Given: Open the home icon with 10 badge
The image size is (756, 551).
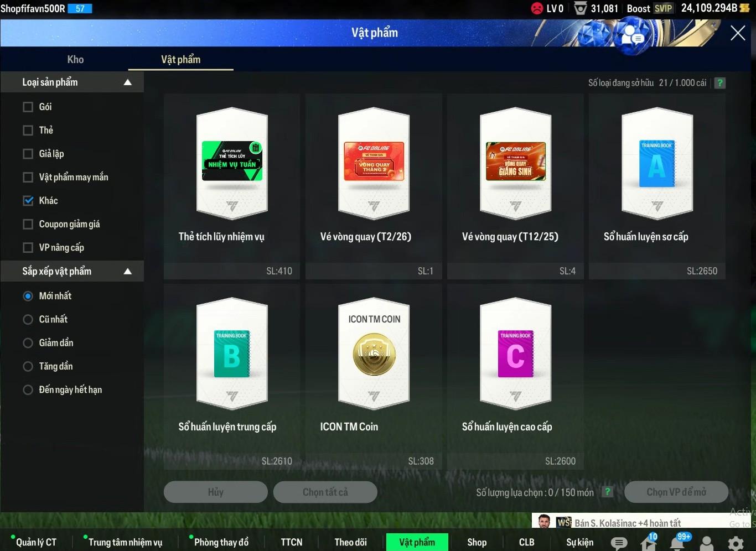Looking at the screenshot, I should [x=648, y=543].
